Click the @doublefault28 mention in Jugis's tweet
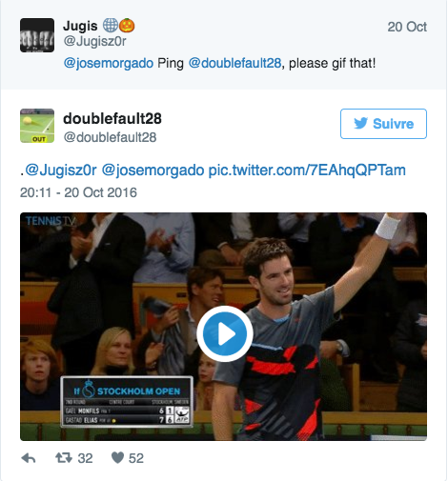Image resolution: width=448 pixels, height=481 pixels. [234, 63]
